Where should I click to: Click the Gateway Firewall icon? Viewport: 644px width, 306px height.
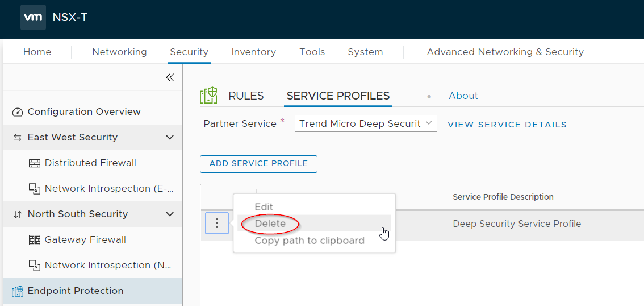tap(35, 240)
